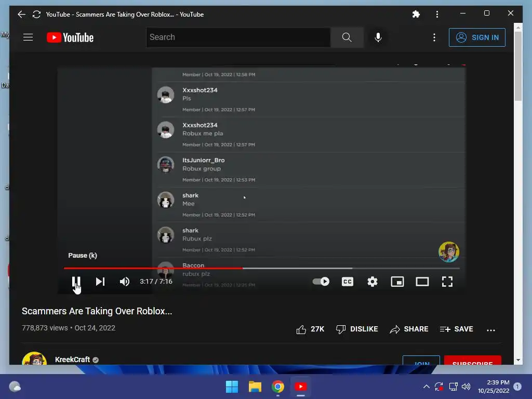Image resolution: width=532 pixels, height=399 pixels.
Task: Focus the YouTube search field
Action: click(238, 37)
